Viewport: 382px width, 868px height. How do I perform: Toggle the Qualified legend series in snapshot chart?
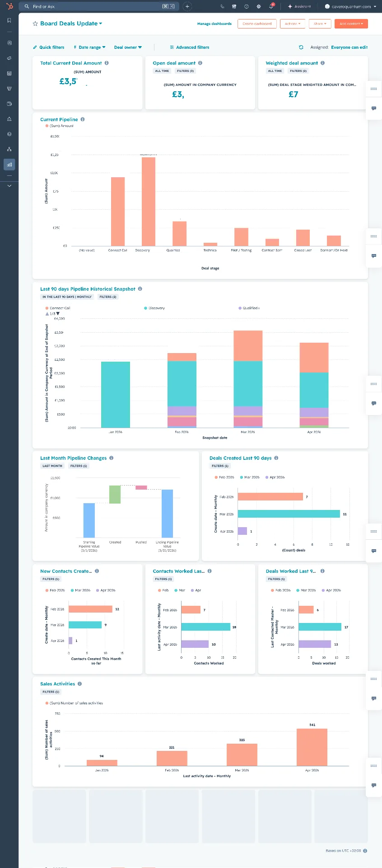249,308
